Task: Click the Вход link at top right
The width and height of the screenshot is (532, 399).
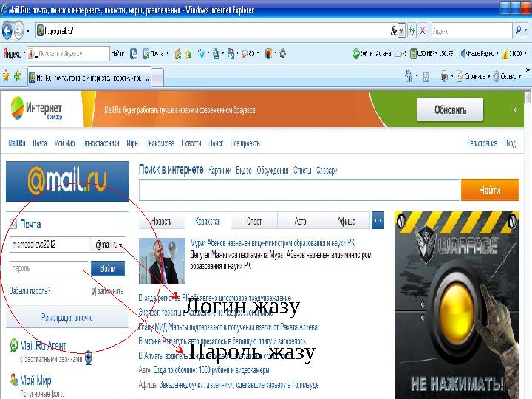Action: click(510, 143)
